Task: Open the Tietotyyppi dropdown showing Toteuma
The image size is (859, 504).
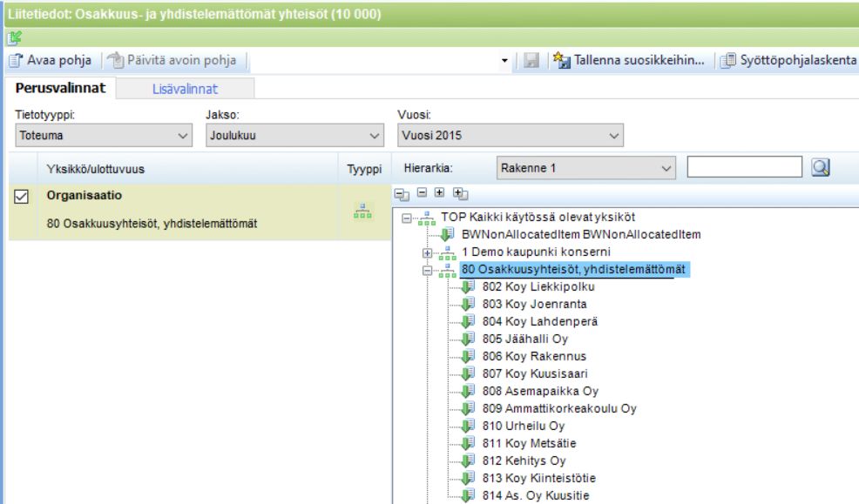Action: coord(104,135)
